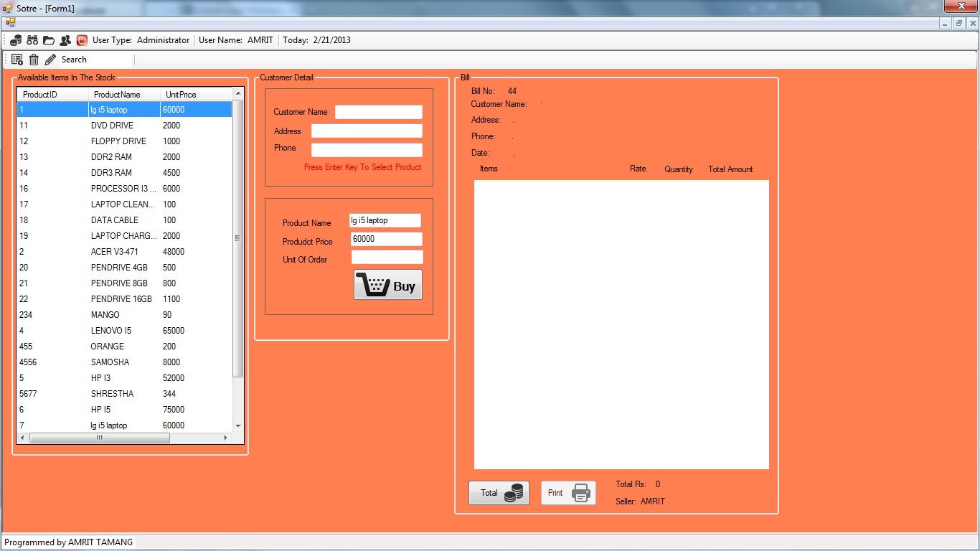980x551 pixels.
Task: Click the Total button with coins
Action: (x=499, y=493)
